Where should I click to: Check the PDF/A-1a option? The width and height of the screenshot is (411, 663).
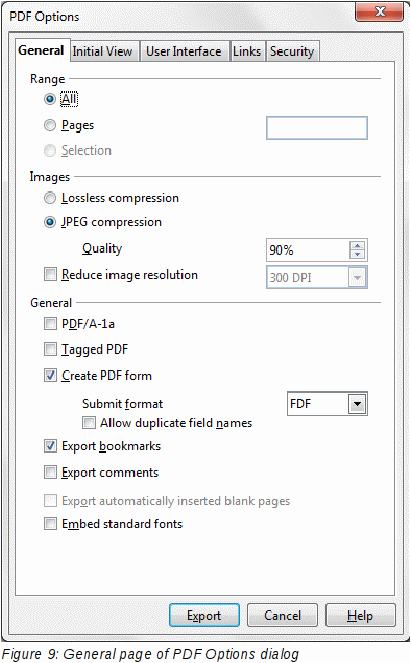(50, 324)
